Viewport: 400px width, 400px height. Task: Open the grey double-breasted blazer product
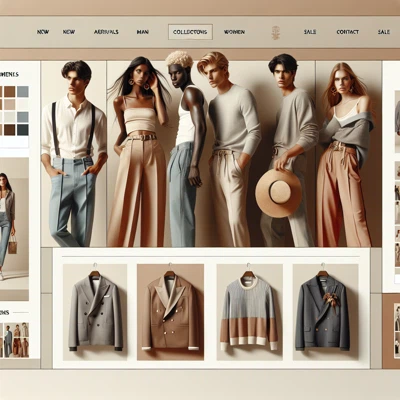coord(95,312)
